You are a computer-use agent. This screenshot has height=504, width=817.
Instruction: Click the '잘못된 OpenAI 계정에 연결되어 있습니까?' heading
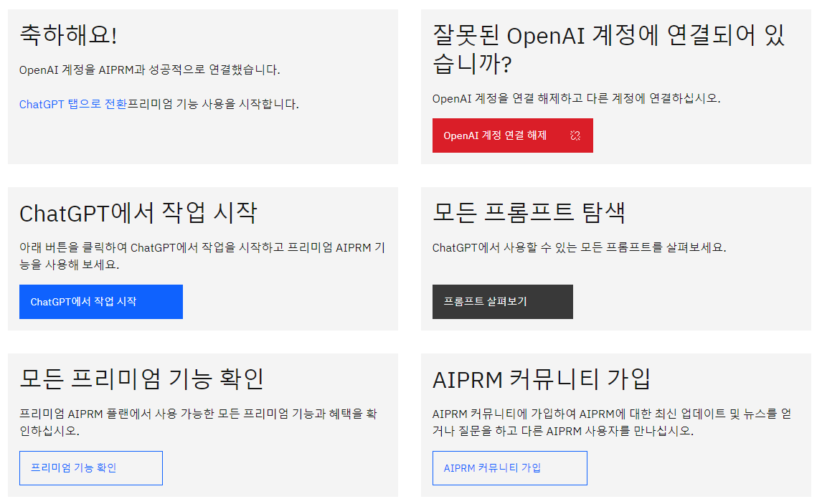click(608, 49)
